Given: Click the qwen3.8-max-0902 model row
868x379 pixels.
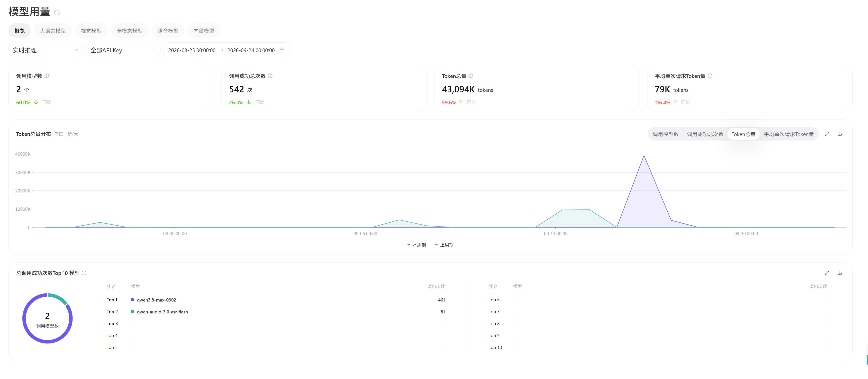Looking at the screenshot, I should (x=276, y=300).
